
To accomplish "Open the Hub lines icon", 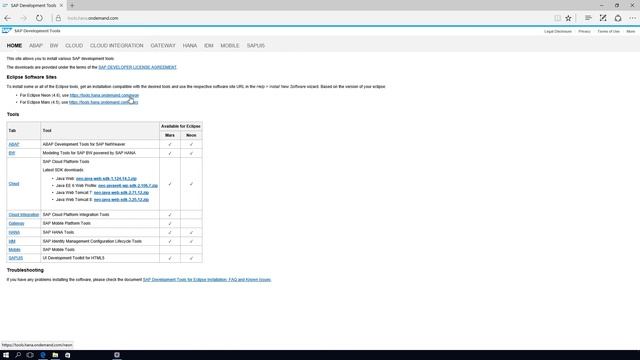I will (x=588, y=18).
